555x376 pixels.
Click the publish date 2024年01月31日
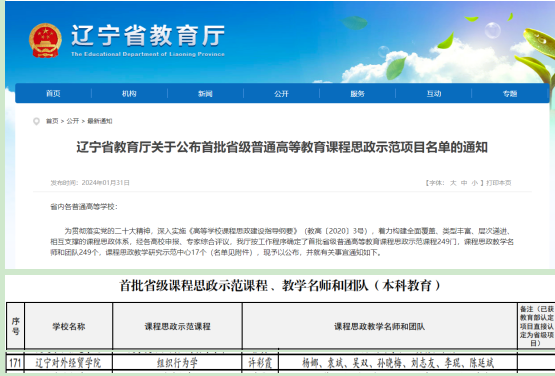pyautogui.click(x=105, y=183)
